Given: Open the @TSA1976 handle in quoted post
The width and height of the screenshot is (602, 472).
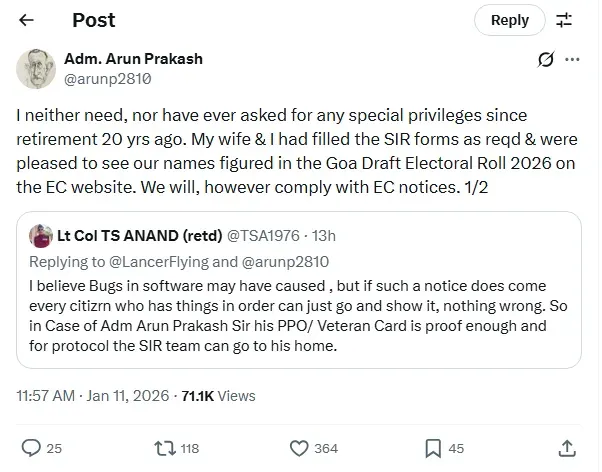Looking at the screenshot, I should [x=261, y=236].
